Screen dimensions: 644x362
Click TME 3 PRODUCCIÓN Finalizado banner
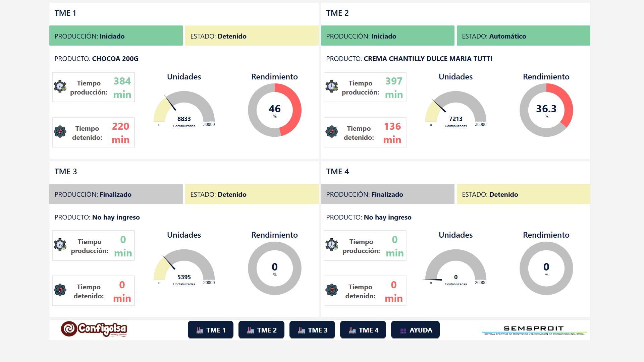click(x=116, y=194)
